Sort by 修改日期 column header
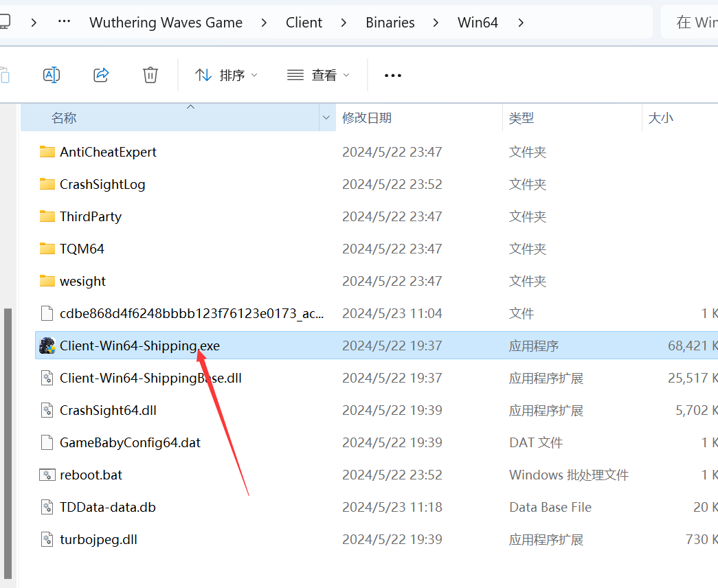This screenshot has width=718, height=588. [x=367, y=118]
